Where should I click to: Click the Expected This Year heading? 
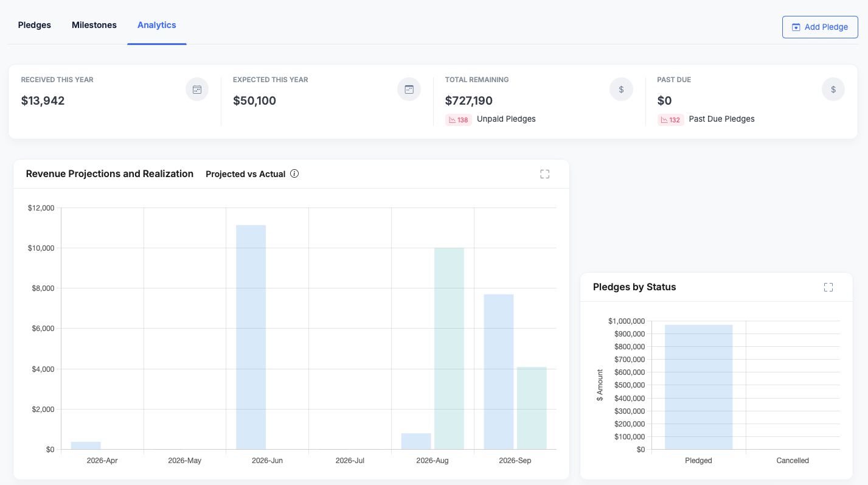tap(271, 80)
